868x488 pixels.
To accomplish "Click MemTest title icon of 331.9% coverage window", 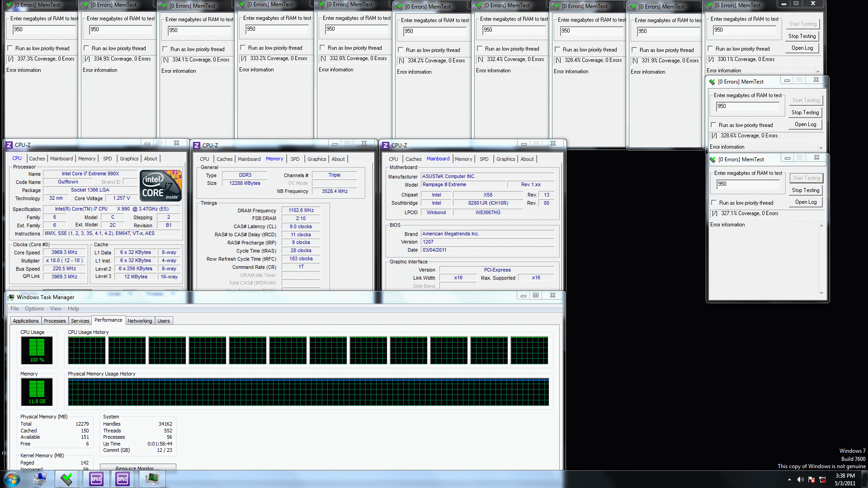I will [633, 7].
